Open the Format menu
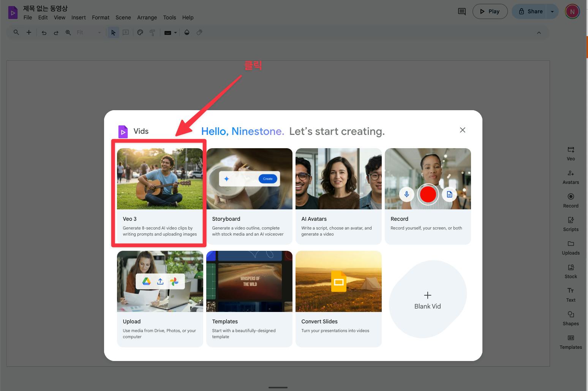The height and width of the screenshot is (391, 588). 101,17
